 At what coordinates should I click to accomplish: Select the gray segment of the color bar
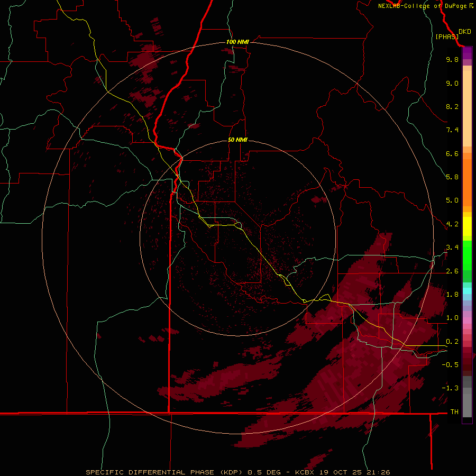(x=467, y=397)
